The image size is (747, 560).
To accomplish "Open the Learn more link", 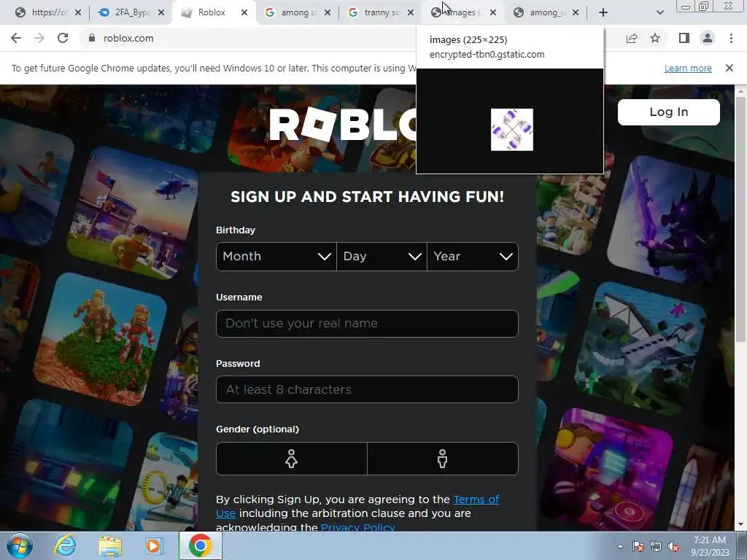I will (x=688, y=68).
